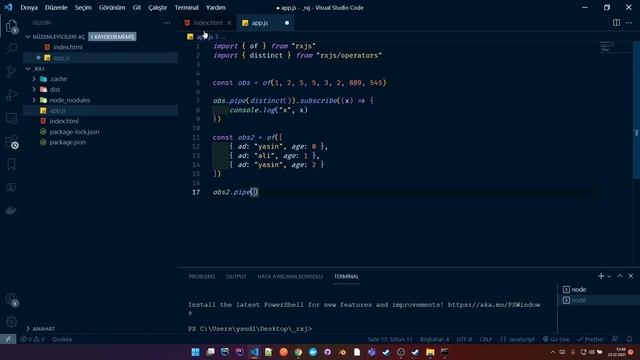Collapse the _RXJ project folder section

(x=28, y=69)
